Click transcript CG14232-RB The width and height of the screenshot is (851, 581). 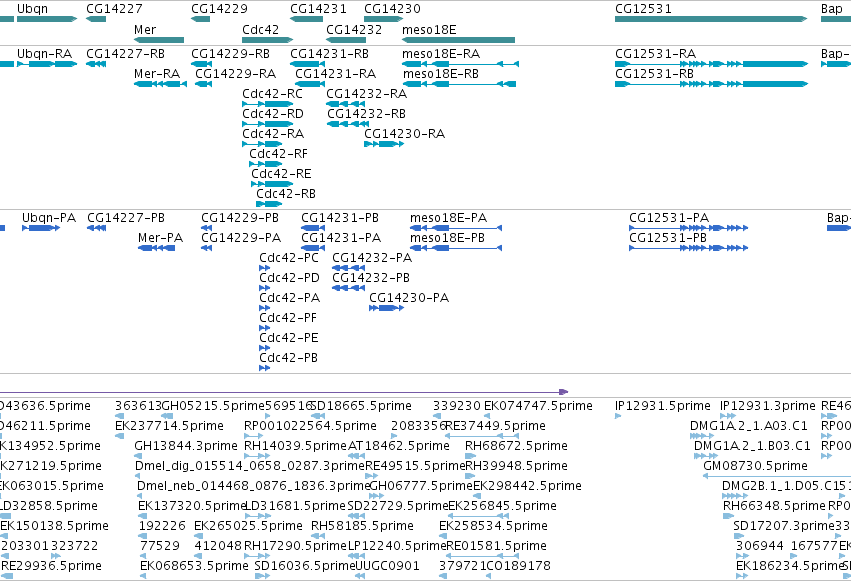pyautogui.click(x=366, y=114)
